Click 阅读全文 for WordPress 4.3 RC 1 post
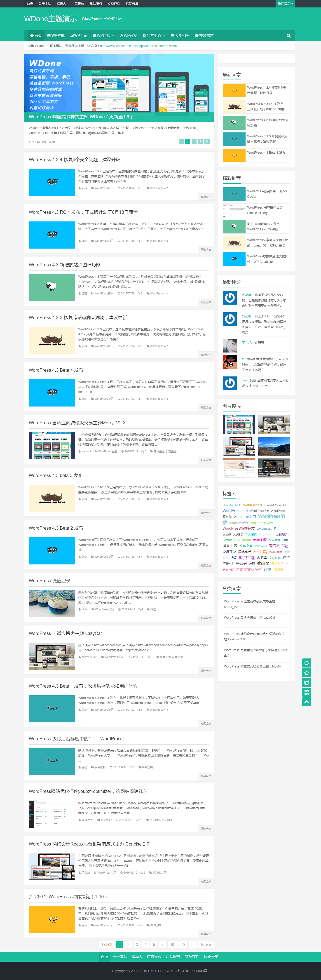 (206, 249)
